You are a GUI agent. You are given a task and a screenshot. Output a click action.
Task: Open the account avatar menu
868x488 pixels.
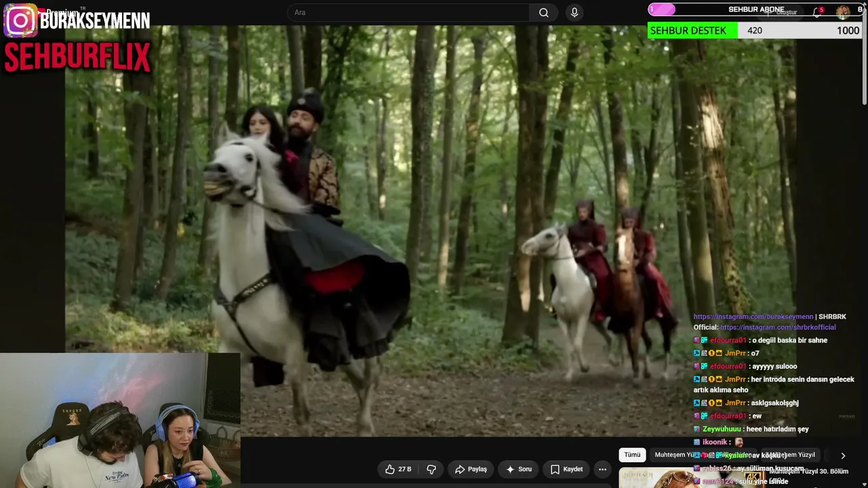[x=843, y=12]
